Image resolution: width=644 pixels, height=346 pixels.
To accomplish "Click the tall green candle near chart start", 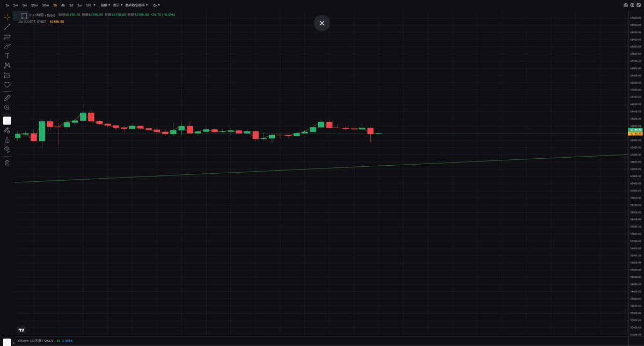I will click(42, 131).
